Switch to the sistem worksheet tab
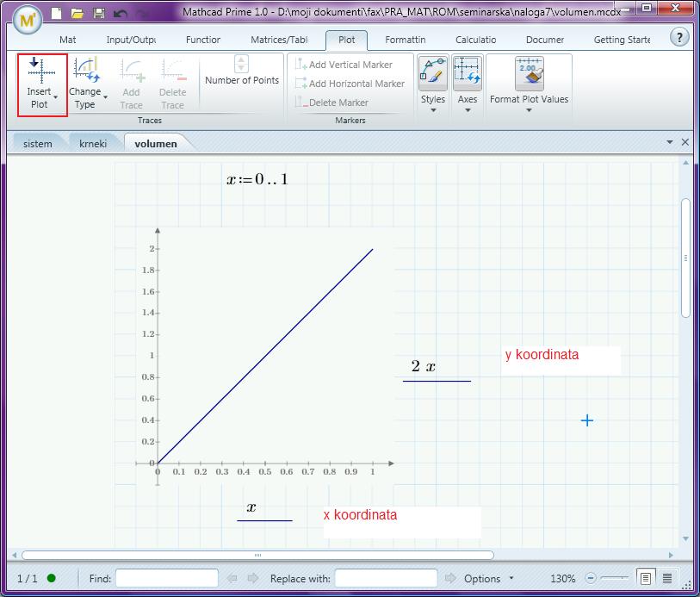 38,144
